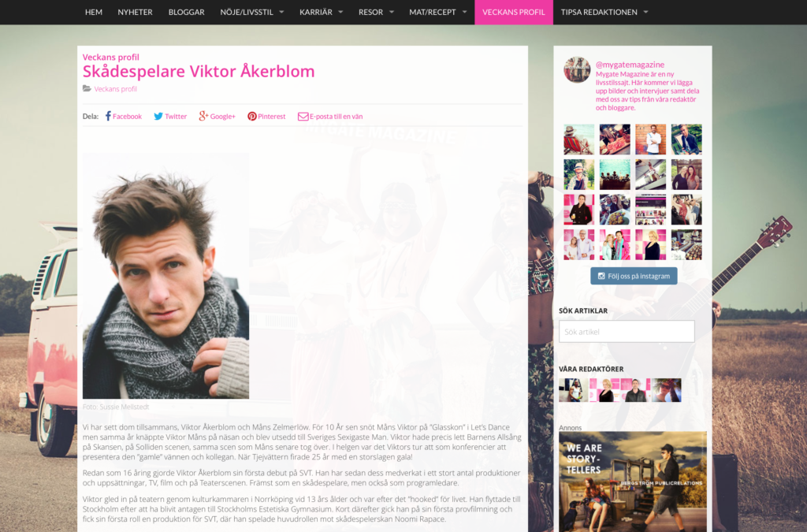
Task: Click the folder icon beside Veckans profil
Action: pyautogui.click(x=87, y=88)
